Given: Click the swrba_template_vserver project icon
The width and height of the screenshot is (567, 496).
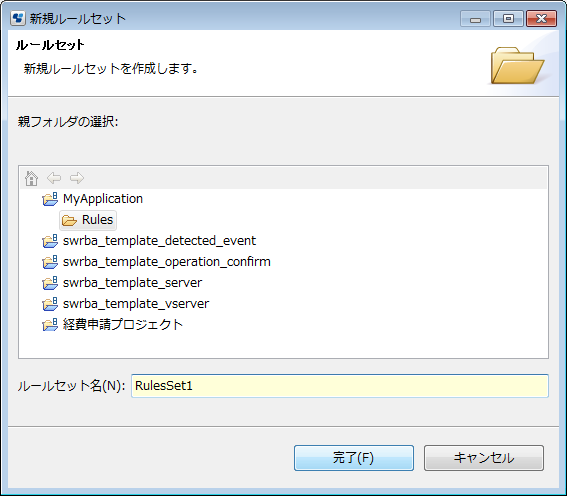Looking at the screenshot, I should click(50, 304).
